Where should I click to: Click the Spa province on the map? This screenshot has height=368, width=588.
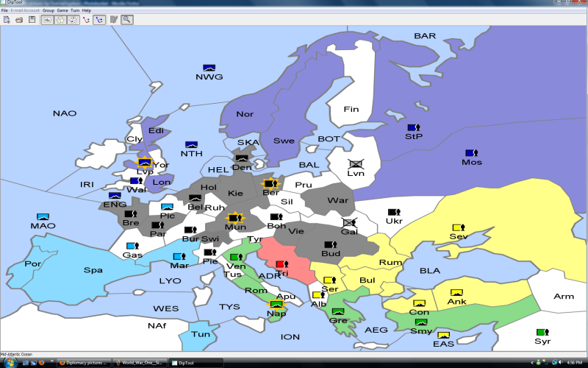coord(93,270)
